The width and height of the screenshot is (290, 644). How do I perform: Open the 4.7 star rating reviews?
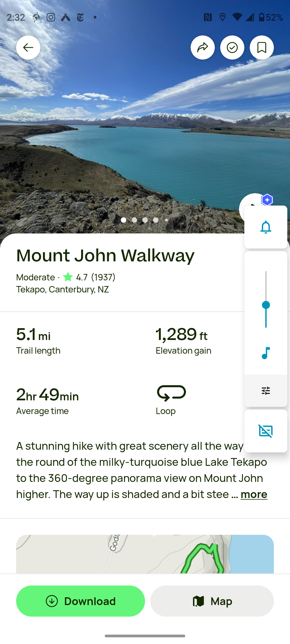pos(89,277)
